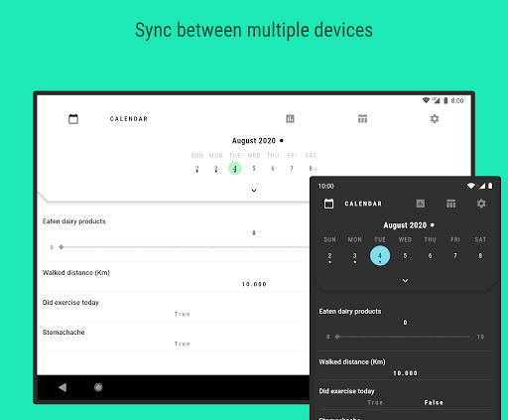The image size is (508, 420).
Task: Set Did exercise today to False on phone
Action: pyautogui.click(x=434, y=402)
